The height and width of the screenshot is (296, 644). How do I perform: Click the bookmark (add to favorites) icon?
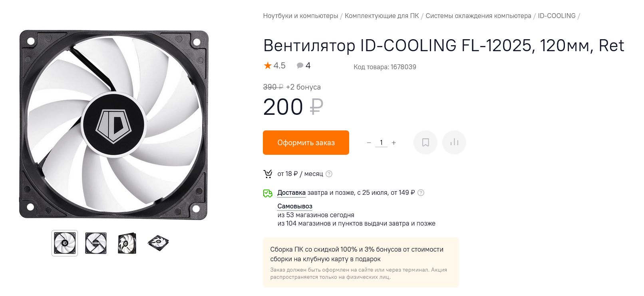coord(425,142)
